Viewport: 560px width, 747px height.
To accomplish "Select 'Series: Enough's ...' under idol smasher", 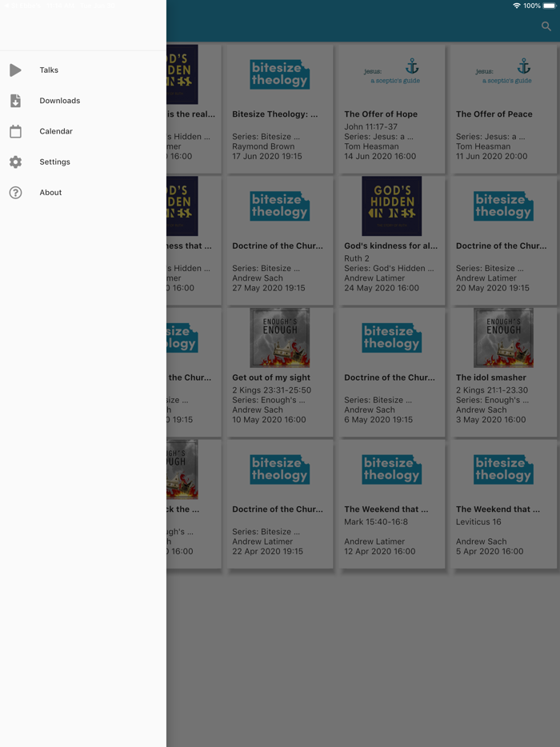I will (x=492, y=400).
